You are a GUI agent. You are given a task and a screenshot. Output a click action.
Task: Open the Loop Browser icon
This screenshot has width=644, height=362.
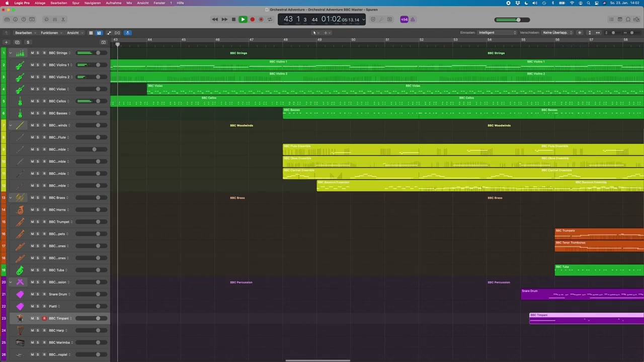coord(628,20)
